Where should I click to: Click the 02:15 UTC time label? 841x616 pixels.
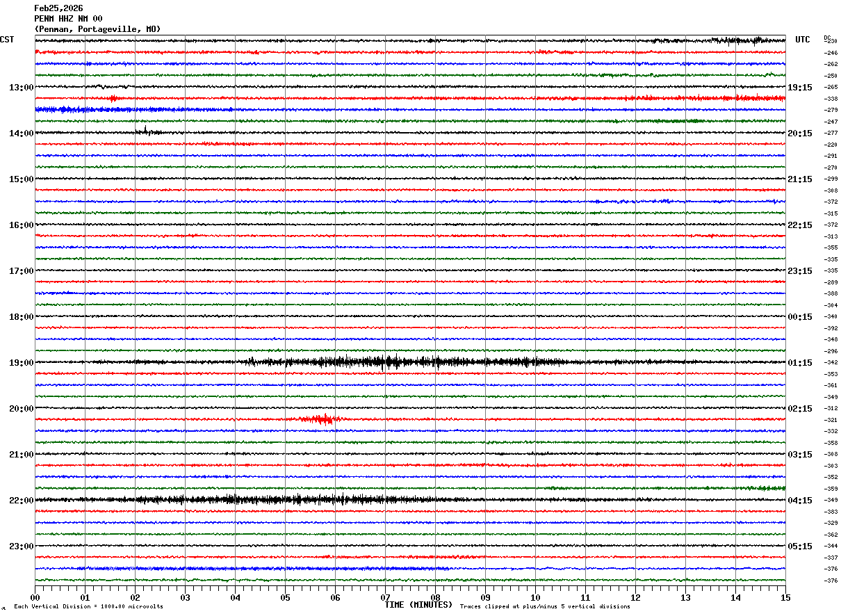click(800, 409)
